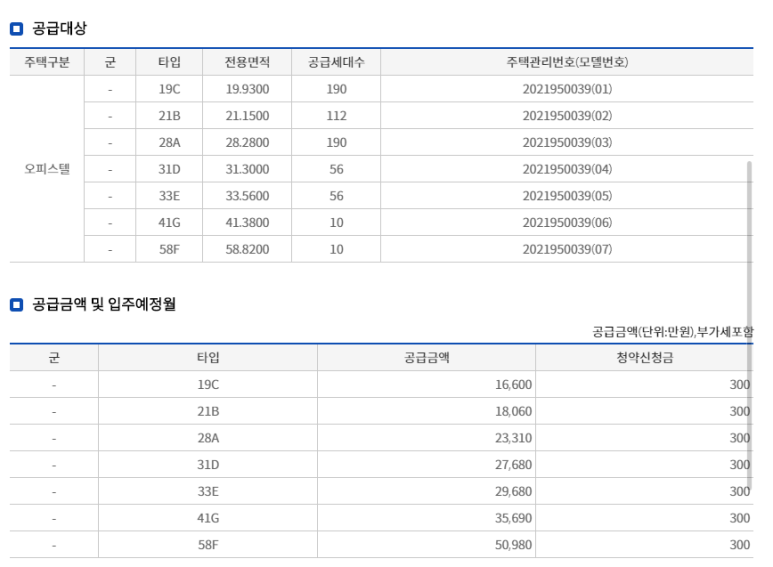
Task: Click the 19C type cell in the 공급대상 table
Action: [169, 89]
